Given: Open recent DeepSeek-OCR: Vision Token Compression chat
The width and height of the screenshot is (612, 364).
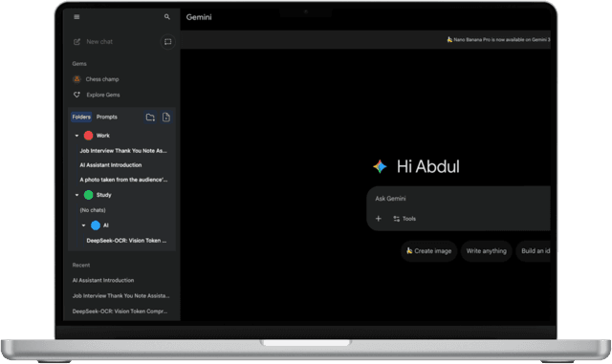Looking at the screenshot, I should (x=120, y=311).
